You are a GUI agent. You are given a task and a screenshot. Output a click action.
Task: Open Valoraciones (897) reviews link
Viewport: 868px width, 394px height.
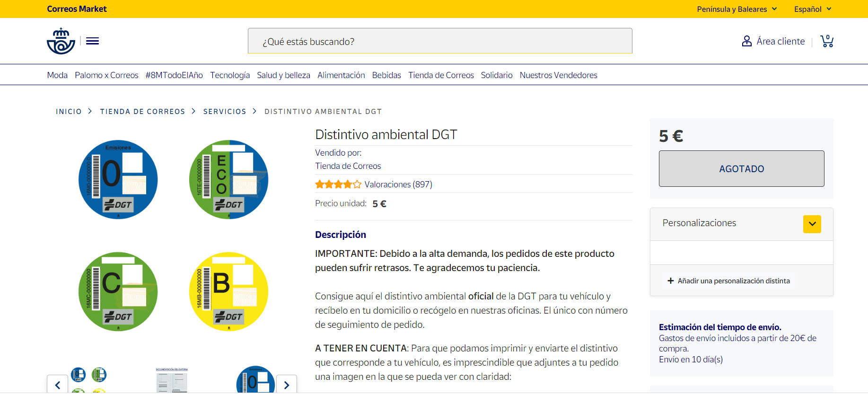pos(398,184)
